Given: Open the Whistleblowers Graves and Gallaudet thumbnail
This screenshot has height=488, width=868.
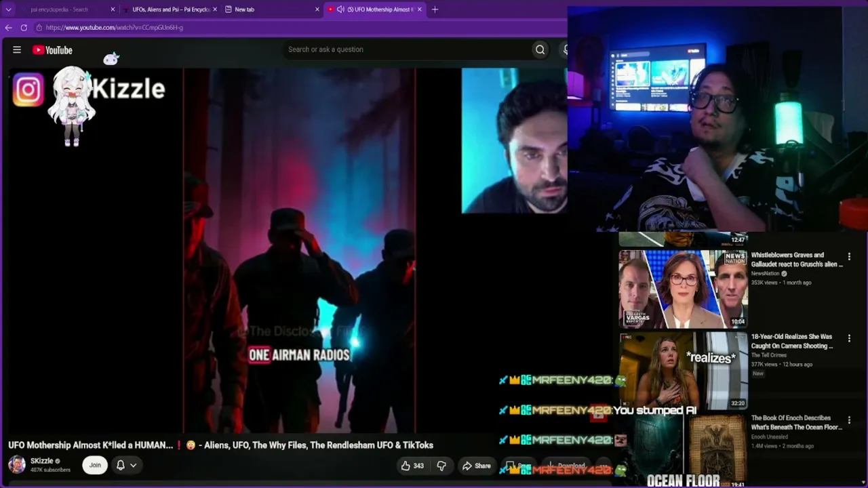Looking at the screenshot, I should 683,289.
